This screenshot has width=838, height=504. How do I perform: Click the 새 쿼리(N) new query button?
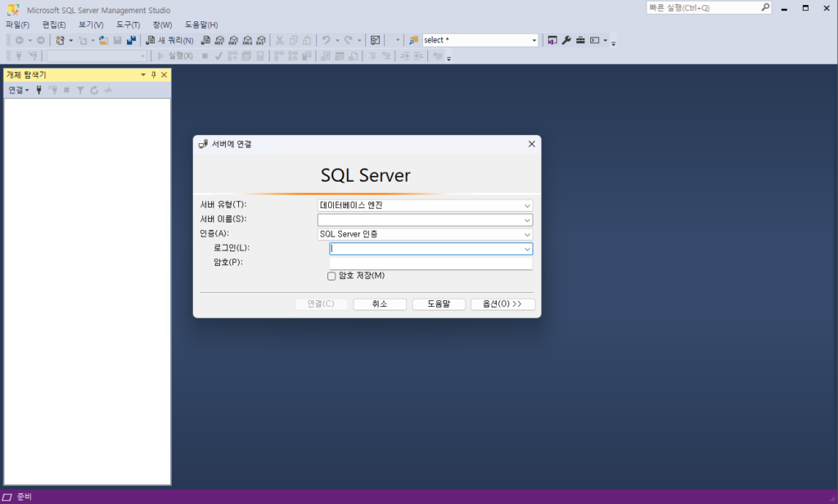170,40
